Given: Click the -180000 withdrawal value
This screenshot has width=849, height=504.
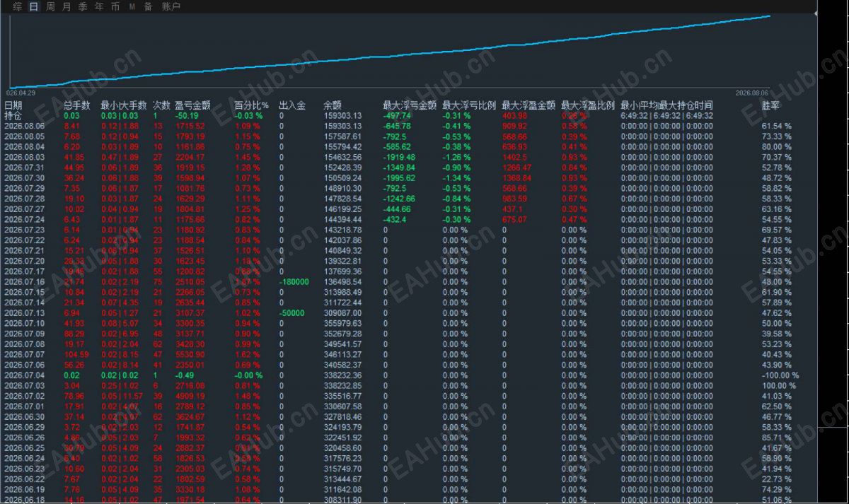Looking at the screenshot, I should 294,281.
